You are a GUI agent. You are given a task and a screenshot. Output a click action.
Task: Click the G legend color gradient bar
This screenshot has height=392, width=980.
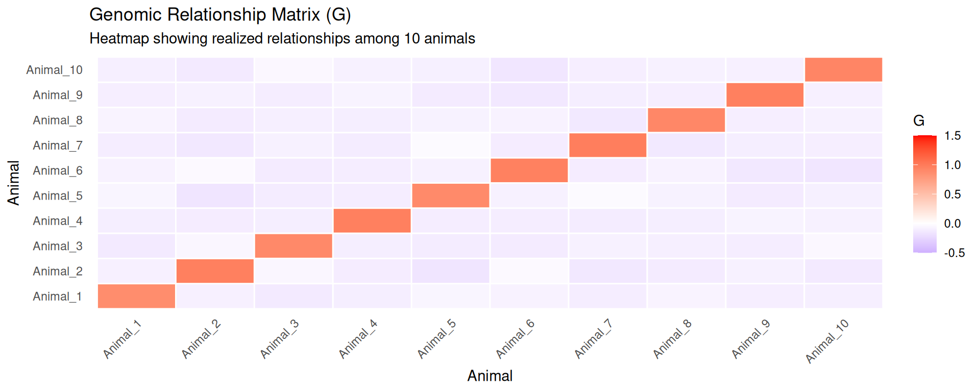tap(925, 194)
